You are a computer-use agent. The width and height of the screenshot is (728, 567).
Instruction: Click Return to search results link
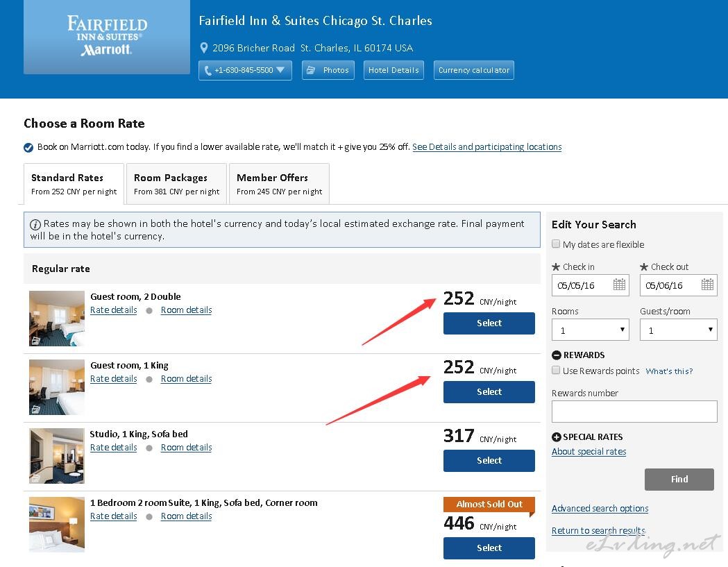pos(598,531)
